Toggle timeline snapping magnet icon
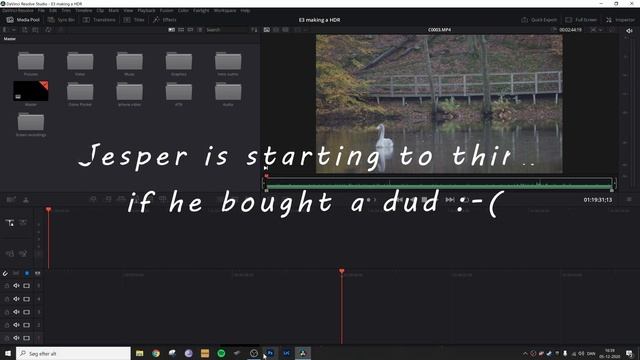 (x=5, y=273)
